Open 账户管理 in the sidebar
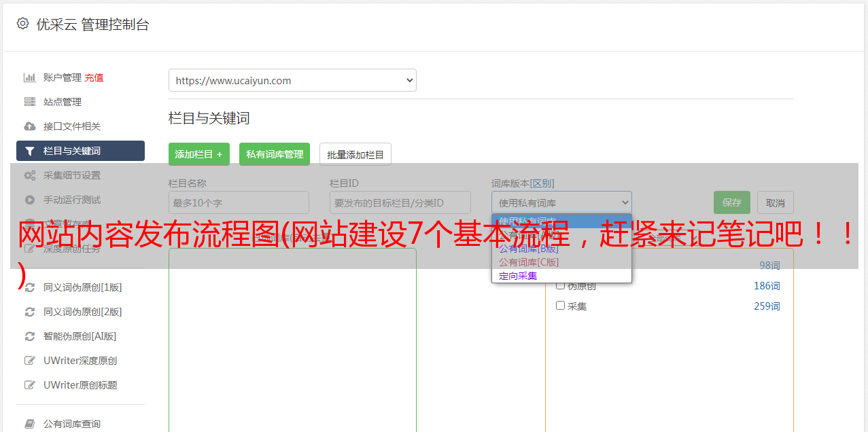Image resolution: width=868 pixels, height=432 pixels. click(63, 77)
